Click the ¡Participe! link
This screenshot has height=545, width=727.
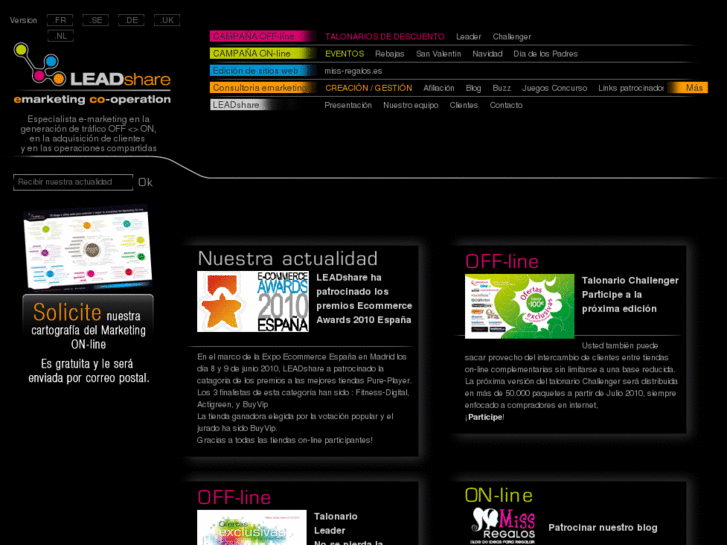[x=485, y=417]
